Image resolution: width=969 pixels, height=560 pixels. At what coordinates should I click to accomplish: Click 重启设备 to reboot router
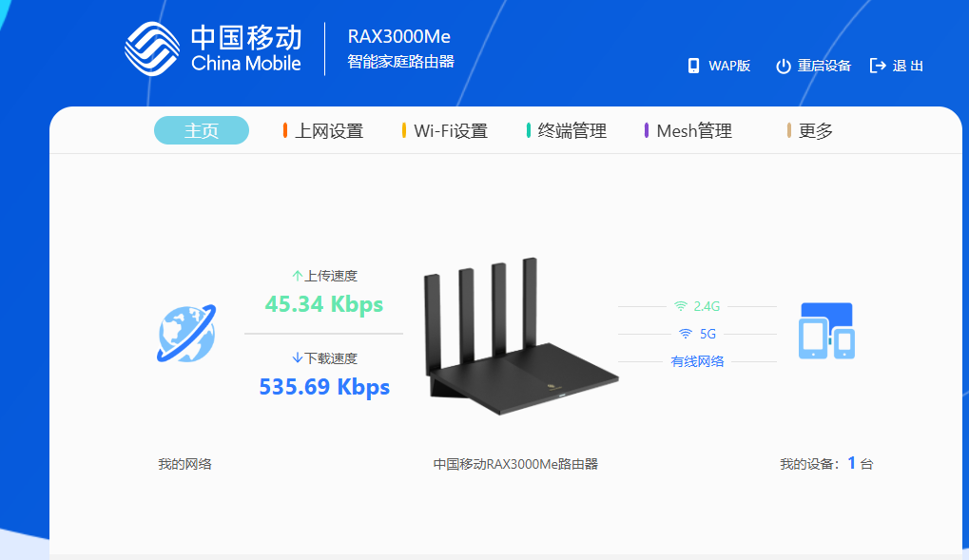(x=824, y=66)
